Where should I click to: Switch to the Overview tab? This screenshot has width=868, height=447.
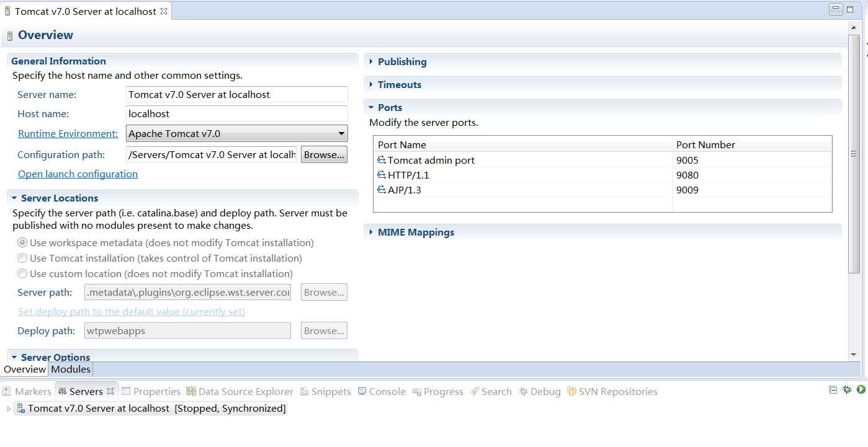25,369
